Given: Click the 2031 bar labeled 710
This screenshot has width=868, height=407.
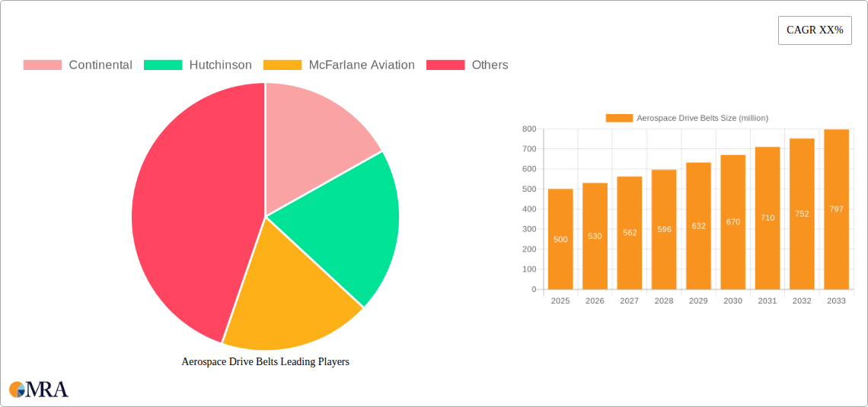Looking at the screenshot, I should pyautogui.click(x=767, y=218).
